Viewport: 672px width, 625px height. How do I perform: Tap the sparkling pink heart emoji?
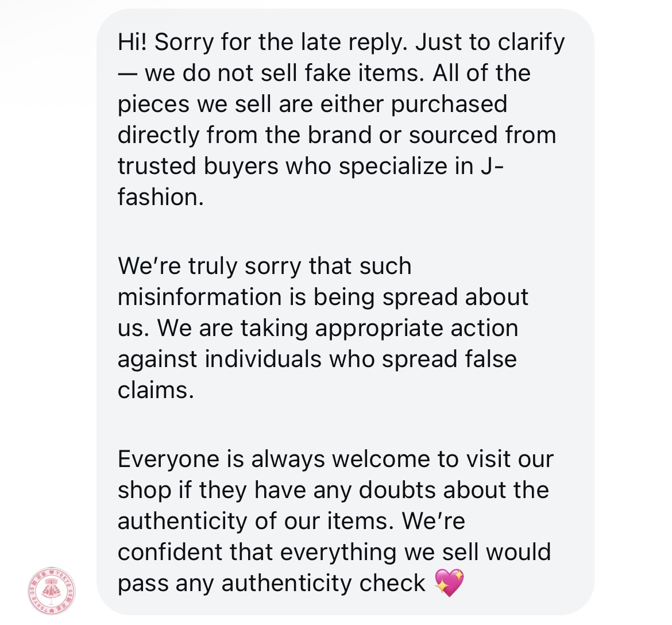(449, 583)
